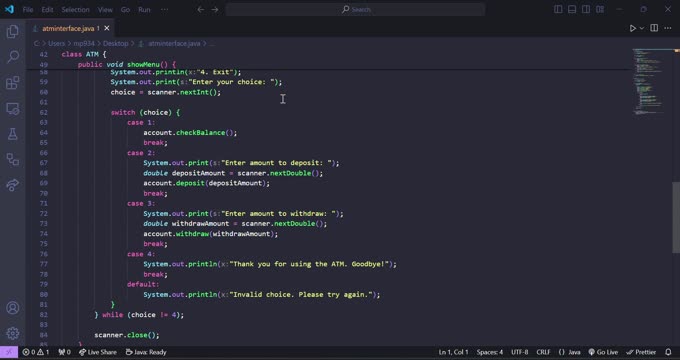Toggle the secondary side bar layout icon

pos(586,9)
